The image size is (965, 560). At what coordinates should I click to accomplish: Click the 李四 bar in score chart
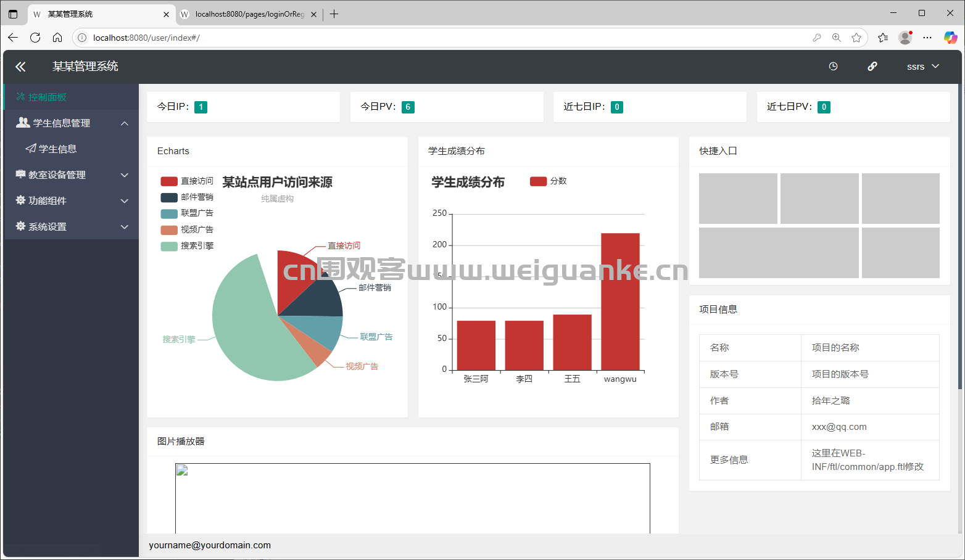click(524, 345)
